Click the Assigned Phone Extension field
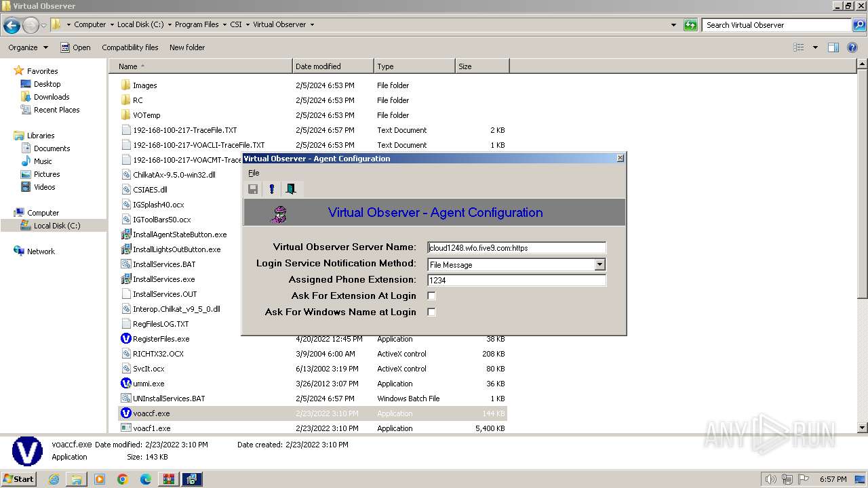Viewport: 868px width, 488px height. [x=517, y=280]
